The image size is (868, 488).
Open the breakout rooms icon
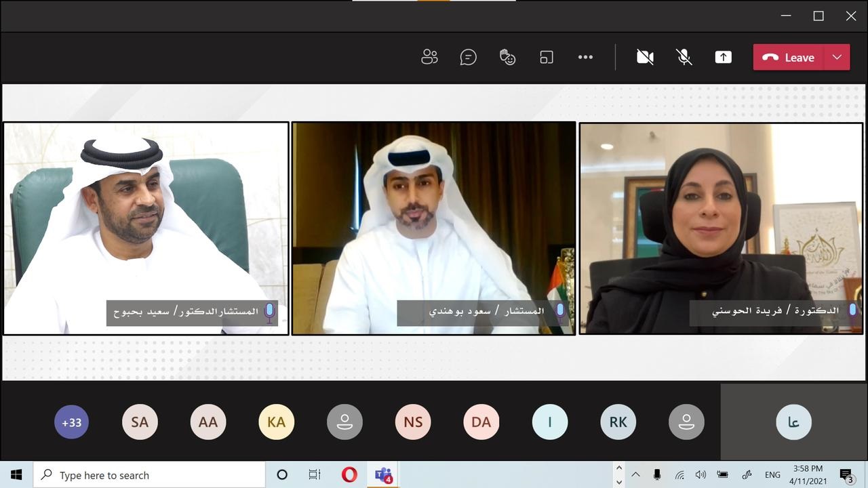(x=547, y=58)
